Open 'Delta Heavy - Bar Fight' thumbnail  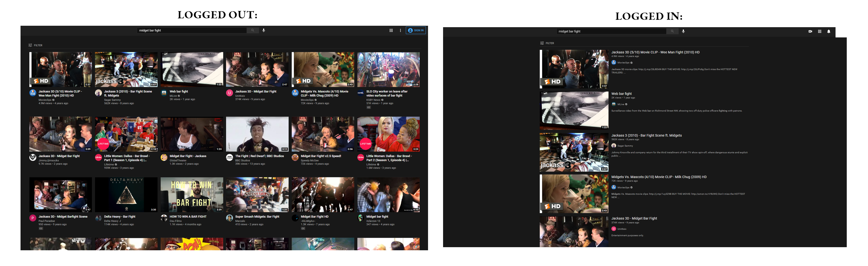(126, 195)
